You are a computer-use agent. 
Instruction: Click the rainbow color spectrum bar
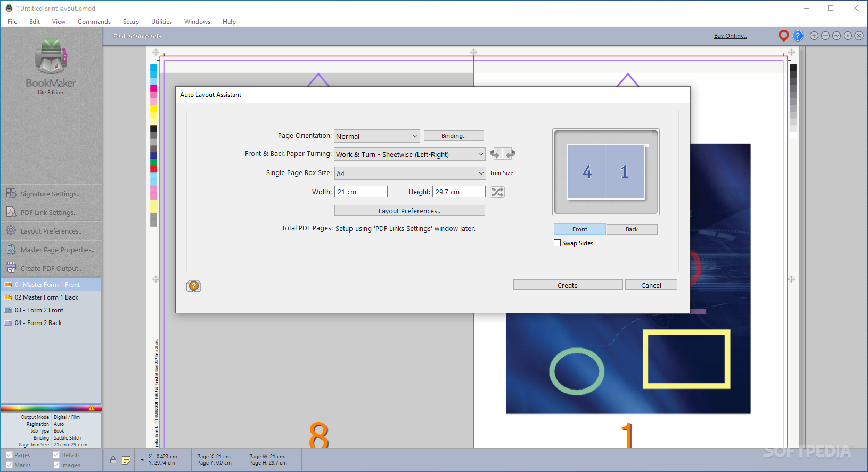pos(51,408)
